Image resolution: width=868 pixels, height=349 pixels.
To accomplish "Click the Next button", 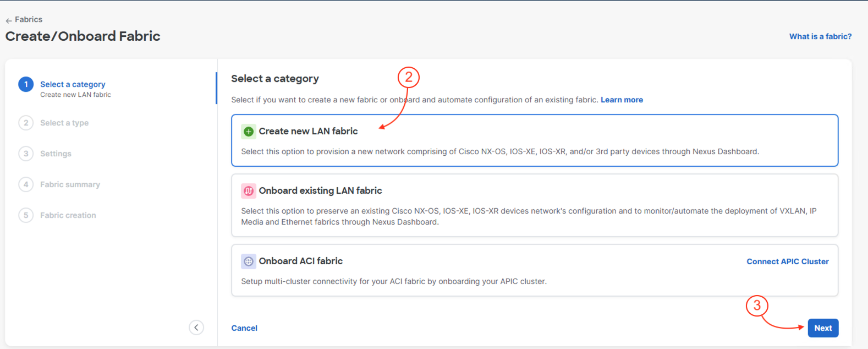I will 823,328.
